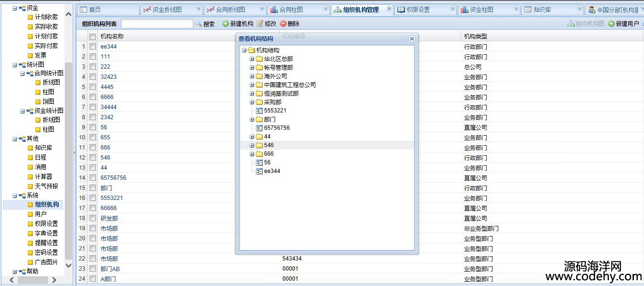Viewport: 644px width, 286px height.
Task: Check the box for row 111
Action: pos(92,57)
